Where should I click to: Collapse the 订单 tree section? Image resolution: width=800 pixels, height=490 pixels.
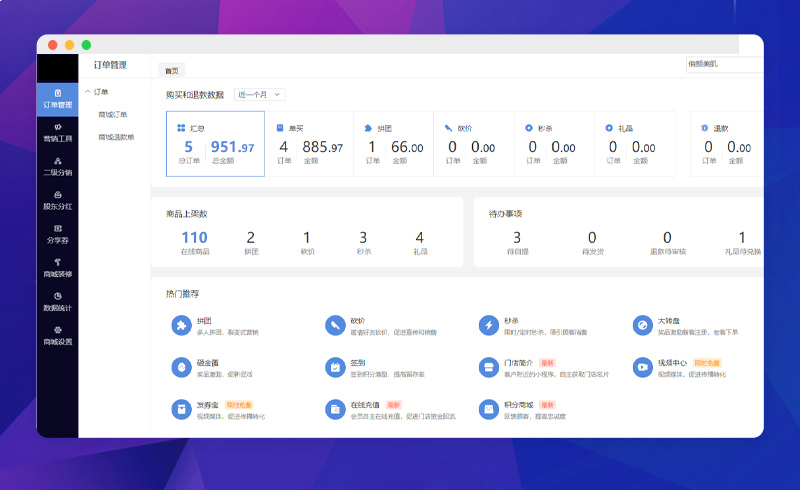pos(88,93)
